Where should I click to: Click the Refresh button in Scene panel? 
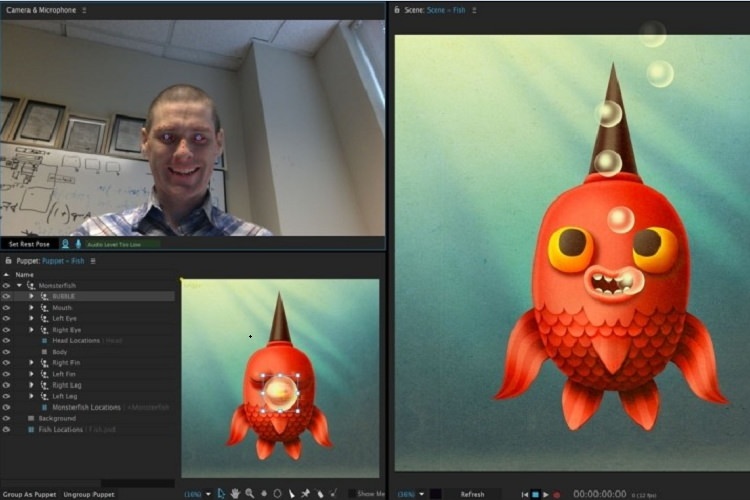click(472, 494)
